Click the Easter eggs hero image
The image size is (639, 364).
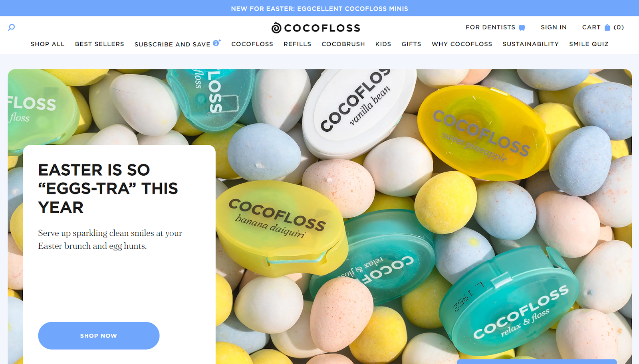(423, 216)
